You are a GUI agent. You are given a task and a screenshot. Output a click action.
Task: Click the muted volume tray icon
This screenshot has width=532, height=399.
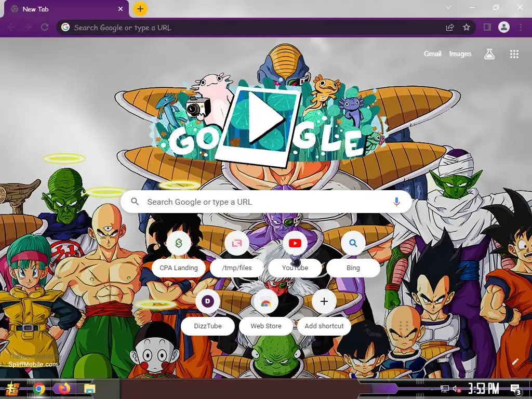457,389
